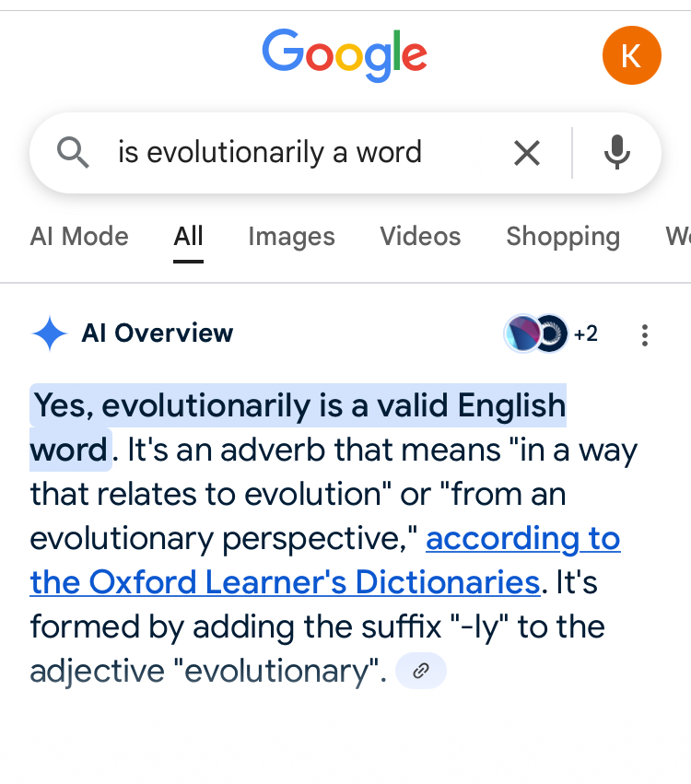Clear the search query with the X
The width and height of the screenshot is (691, 784).
(527, 153)
